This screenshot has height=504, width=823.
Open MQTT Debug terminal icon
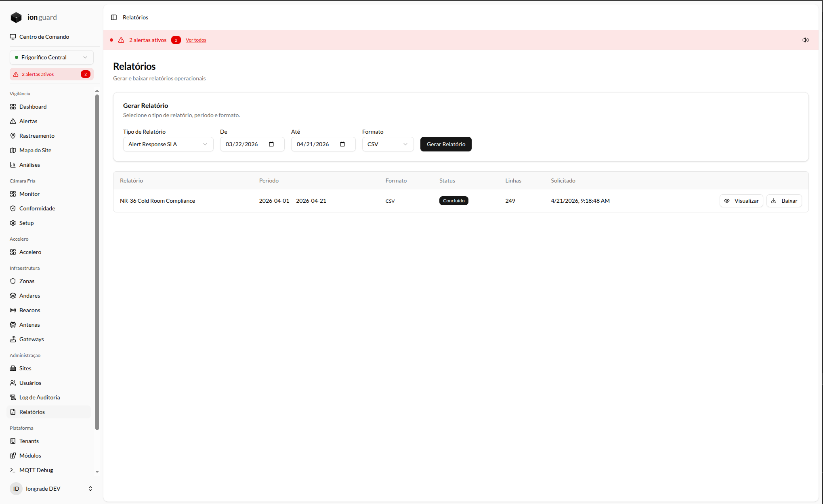click(x=13, y=470)
